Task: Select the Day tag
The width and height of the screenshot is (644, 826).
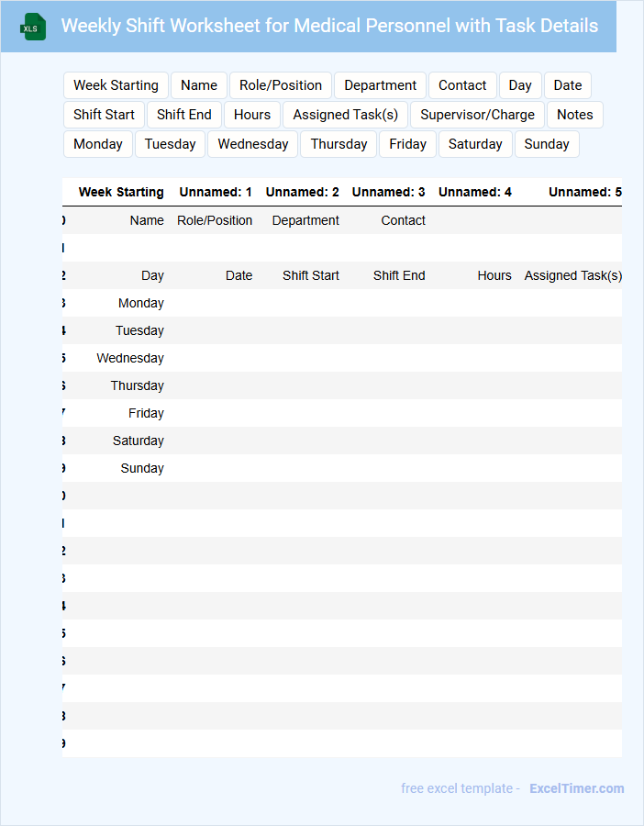Action: point(520,85)
